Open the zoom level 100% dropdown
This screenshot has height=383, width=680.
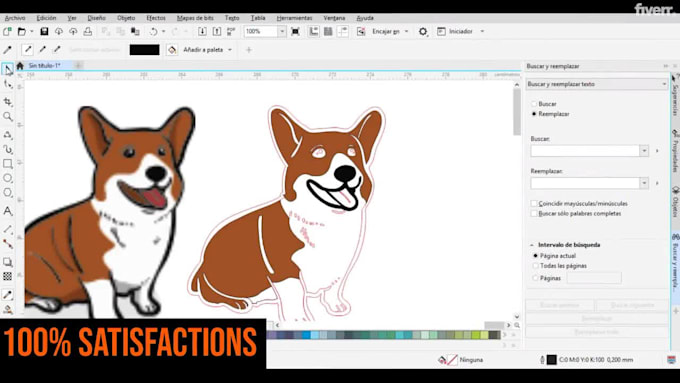282,31
